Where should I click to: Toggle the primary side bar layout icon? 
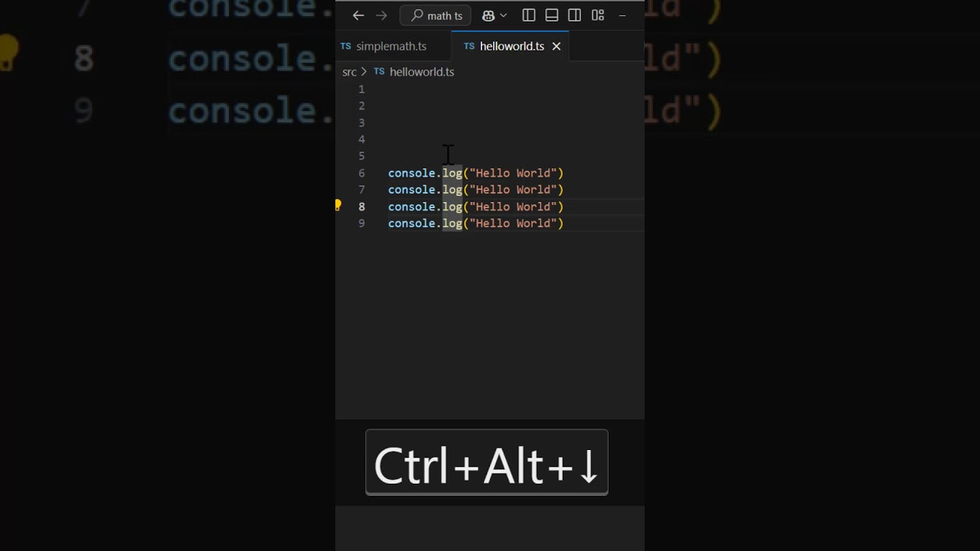tap(528, 15)
